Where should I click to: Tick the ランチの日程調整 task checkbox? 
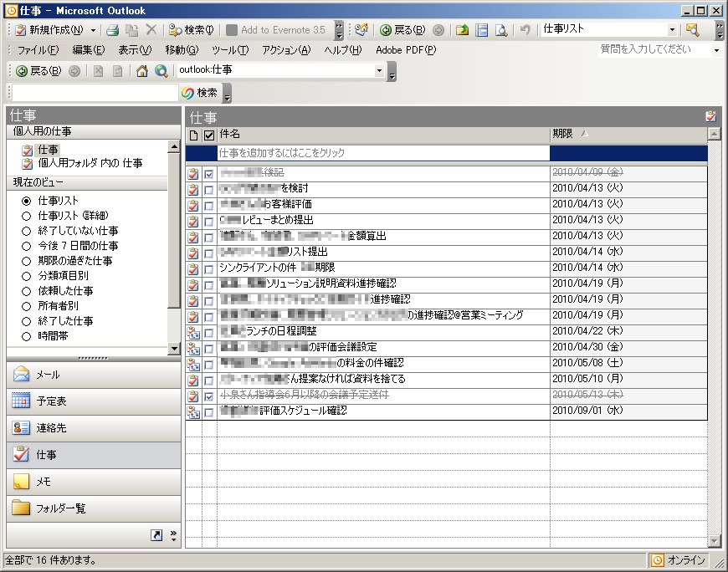pyautogui.click(x=208, y=332)
